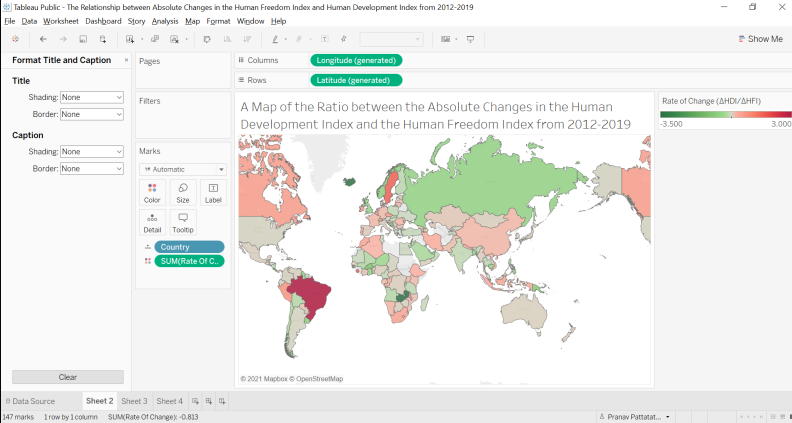The height and width of the screenshot is (423, 792).
Task: Open the Caption Border dropdown
Action: pyautogui.click(x=91, y=168)
